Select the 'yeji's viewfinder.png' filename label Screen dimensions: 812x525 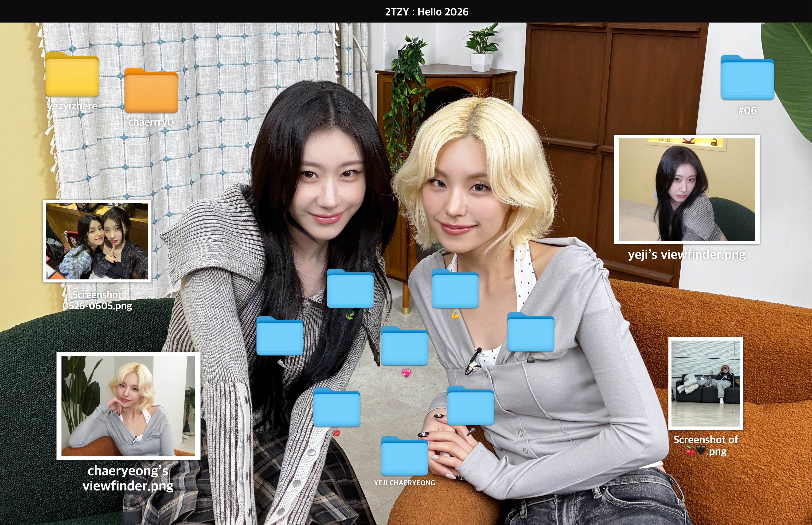pyautogui.click(x=687, y=255)
